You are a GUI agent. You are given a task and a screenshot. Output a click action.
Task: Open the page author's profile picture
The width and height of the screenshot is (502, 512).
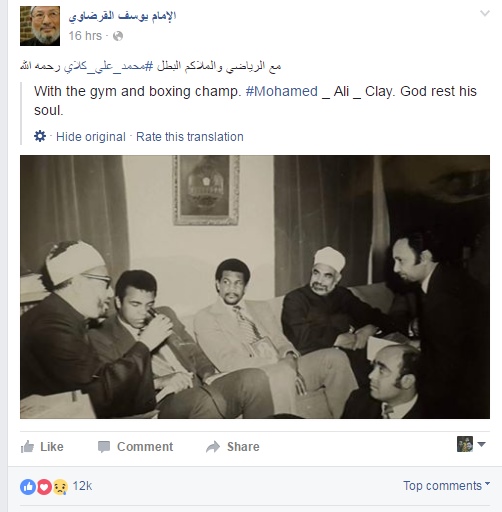(x=40, y=26)
